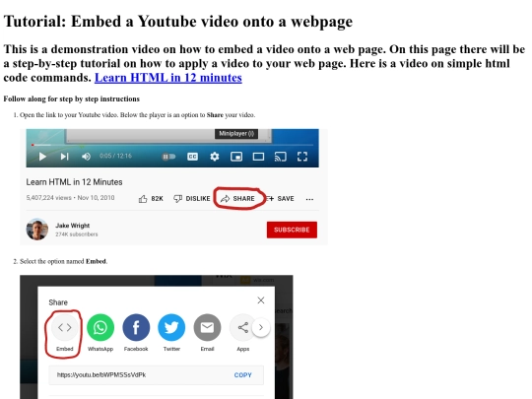The width and height of the screenshot is (532, 399).
Task: Click the Tutorial: Embed a Youtube video heading
Action: [178, 22]
